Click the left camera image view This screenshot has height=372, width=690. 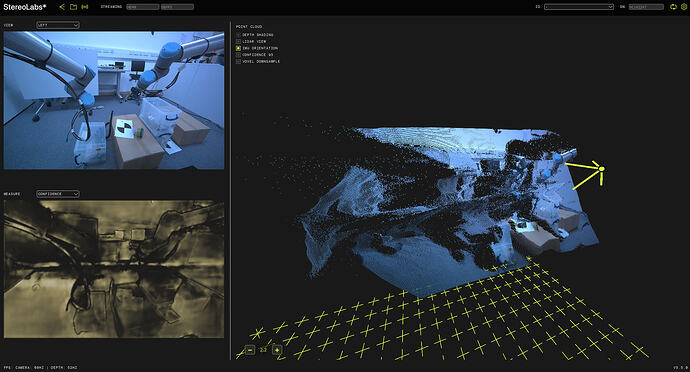[114, 100]
